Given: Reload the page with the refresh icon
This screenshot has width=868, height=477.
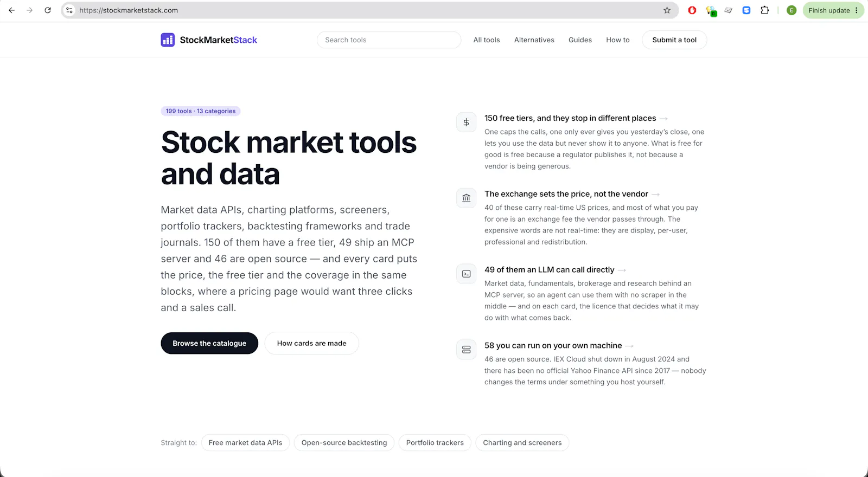Looking at the screenshot, I should coord(48,10).
